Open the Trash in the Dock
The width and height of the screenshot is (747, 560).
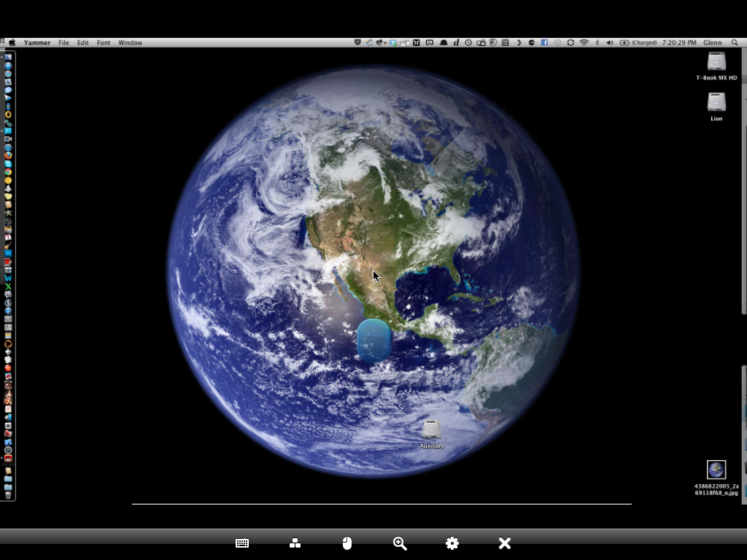point(8,495)
